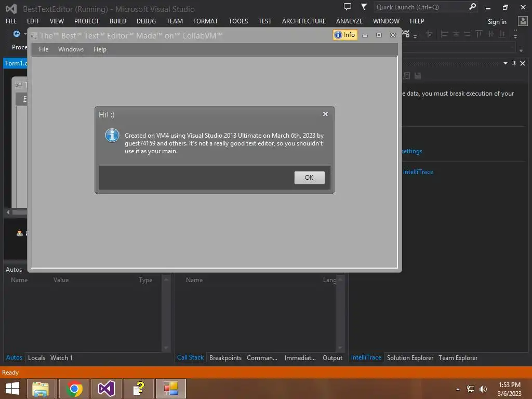Click the Type column header in Autos
Viewport: 532px width, 399px height.
(145, 280)
